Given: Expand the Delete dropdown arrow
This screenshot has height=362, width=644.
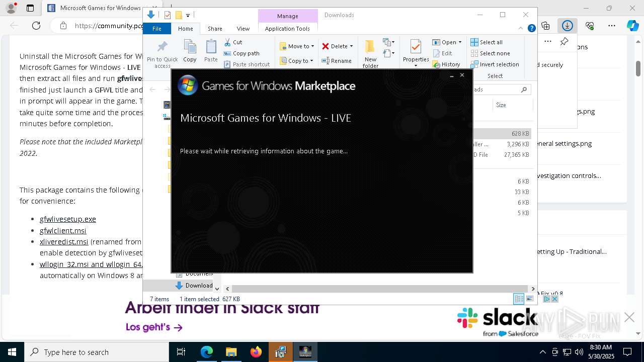Looking at the screenshot, I should click(351, 46).
